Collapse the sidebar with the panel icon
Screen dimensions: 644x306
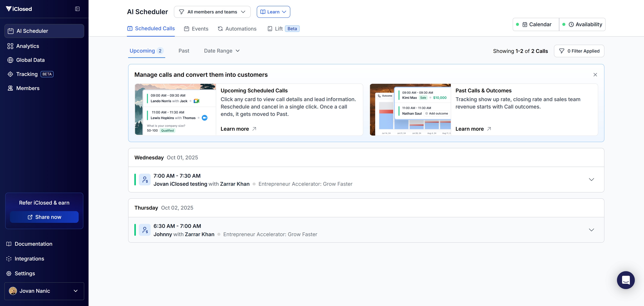point(77,9)
